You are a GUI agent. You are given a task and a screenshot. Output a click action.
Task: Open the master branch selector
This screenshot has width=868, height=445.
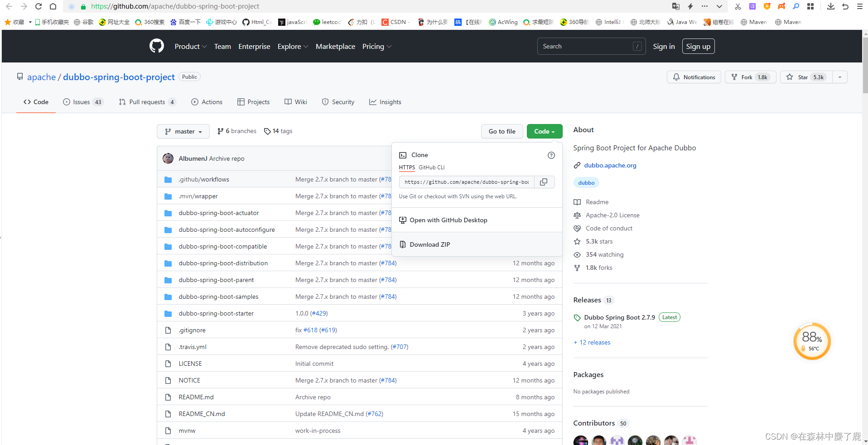tap(183, 131)
